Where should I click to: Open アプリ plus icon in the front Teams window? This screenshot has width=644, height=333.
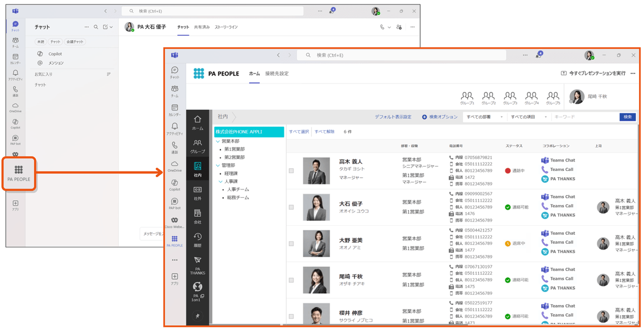point(174,279)
